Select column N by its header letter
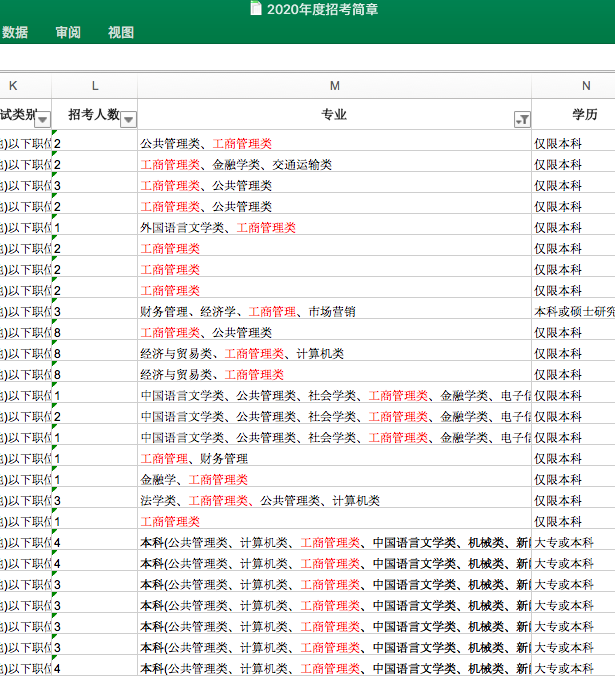 pyautogui.click(x=586, y=86)
